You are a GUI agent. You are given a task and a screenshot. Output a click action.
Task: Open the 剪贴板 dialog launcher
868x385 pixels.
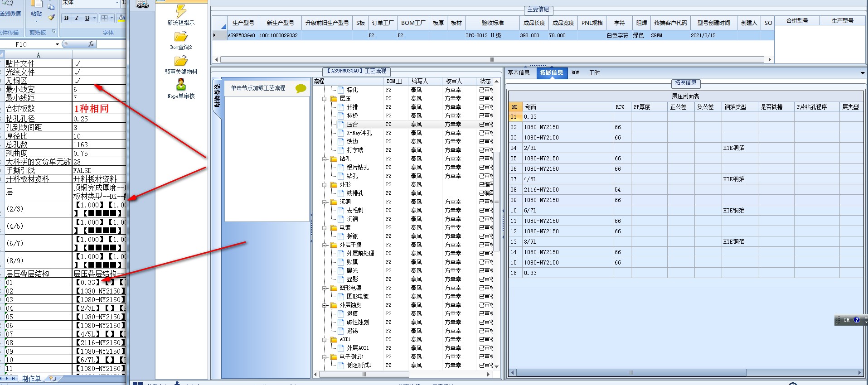[x=54, y=32]
